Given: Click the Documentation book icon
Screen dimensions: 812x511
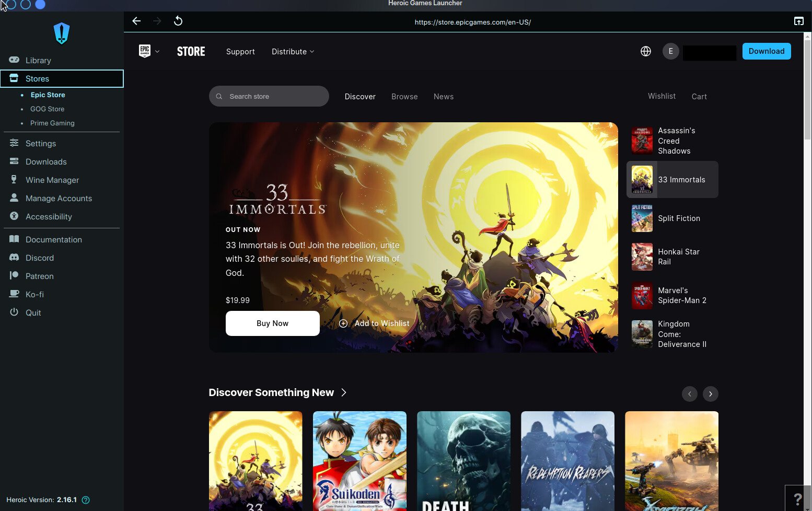Looking at the screenshot, I should pyautogui.click(x=14, y=239).
